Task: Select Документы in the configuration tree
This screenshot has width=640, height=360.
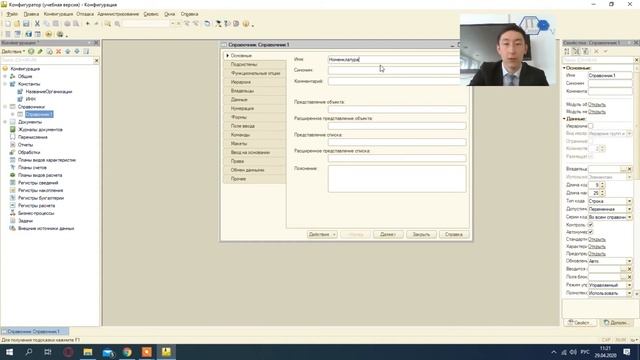Action: 29,122
